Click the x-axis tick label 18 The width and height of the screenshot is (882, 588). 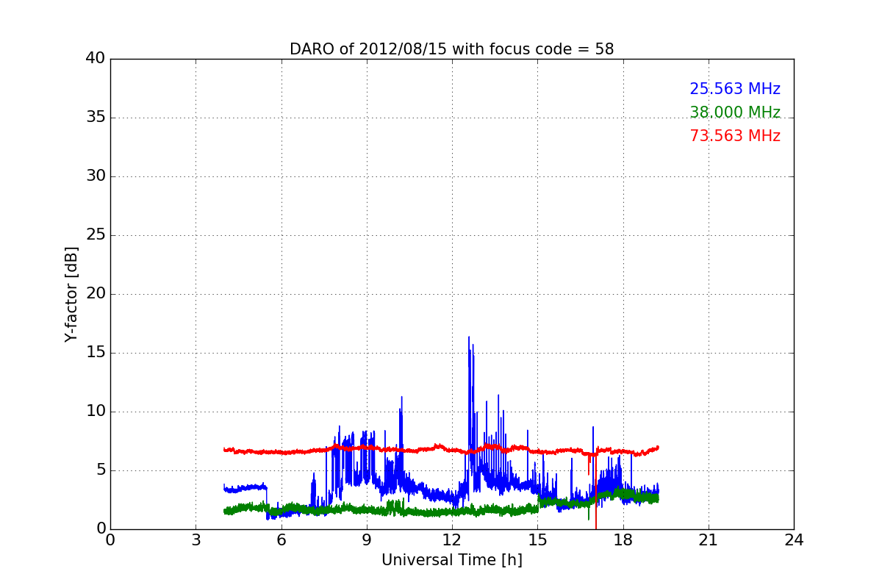click(623, 540)
